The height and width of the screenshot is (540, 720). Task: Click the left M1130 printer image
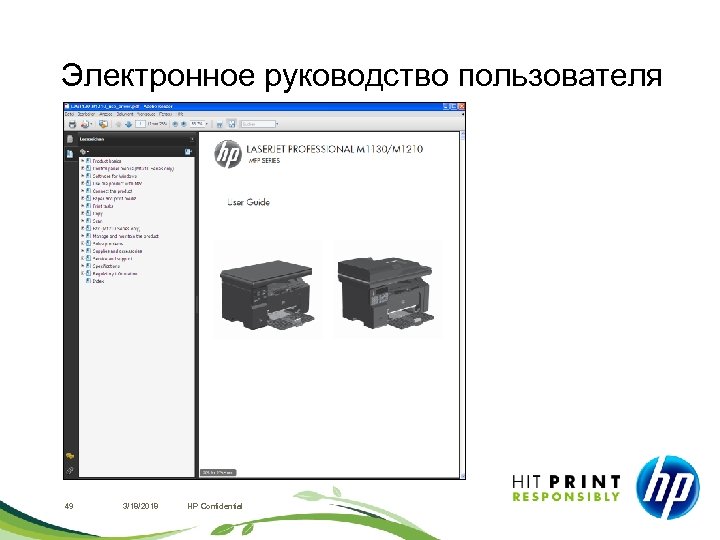click(x=267, y=294)
